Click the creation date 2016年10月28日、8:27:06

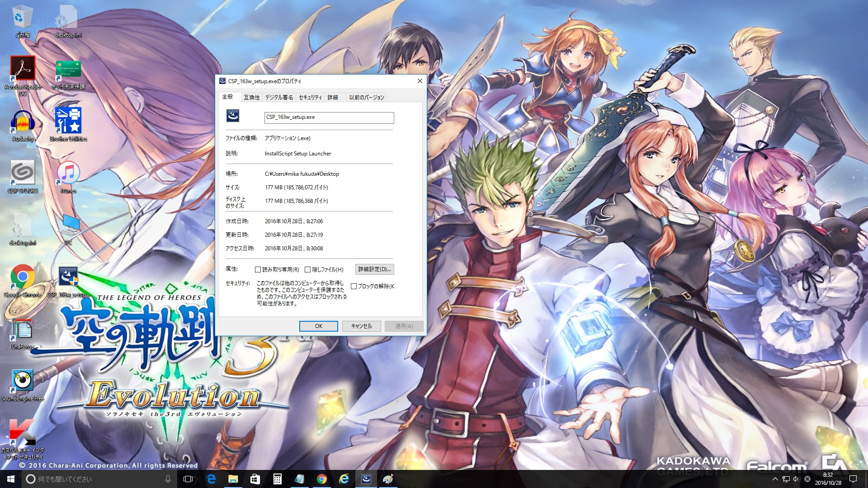[x=294, y=221]
